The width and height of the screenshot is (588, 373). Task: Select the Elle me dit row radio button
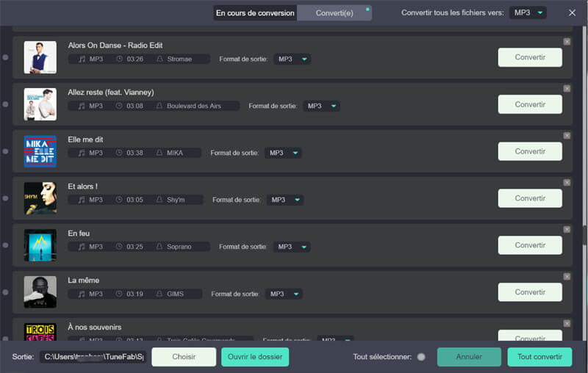[5, 151]
